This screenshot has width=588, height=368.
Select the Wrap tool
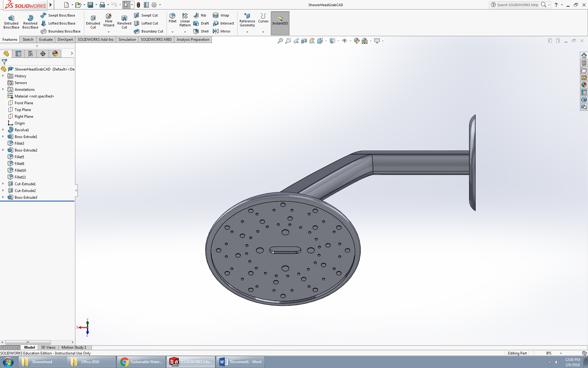click(221, 15)
